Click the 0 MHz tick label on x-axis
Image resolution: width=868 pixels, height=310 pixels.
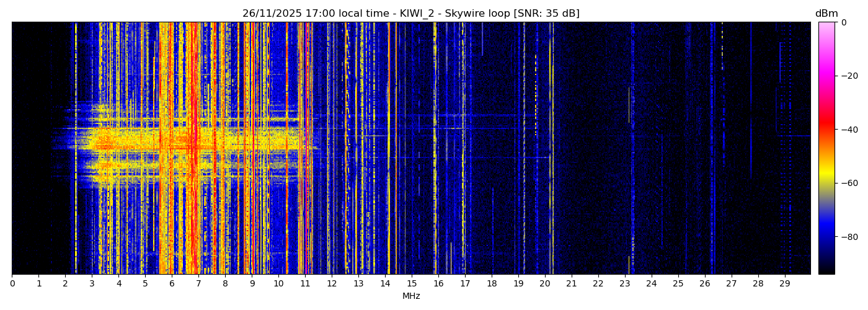tap(12, 283)
